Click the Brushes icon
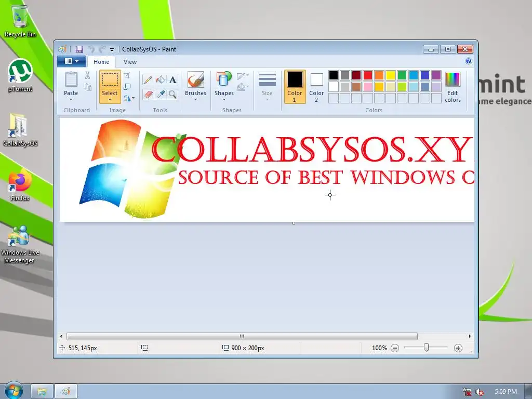This screenshot has width=532, height=399. click(x=196, y=79)
